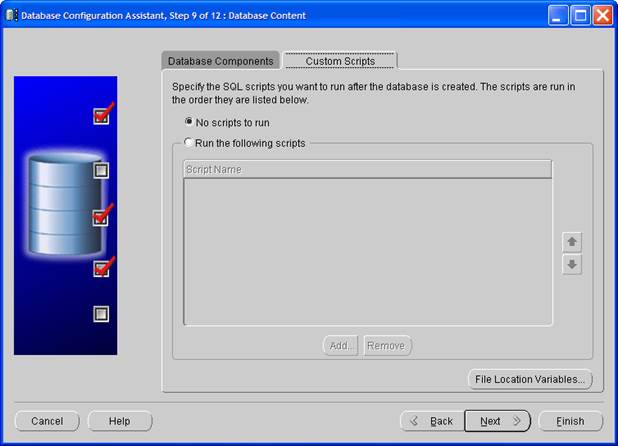Open File Location Variables dialog
This screenshot has width=618, height=446.
tap(530, 379)
